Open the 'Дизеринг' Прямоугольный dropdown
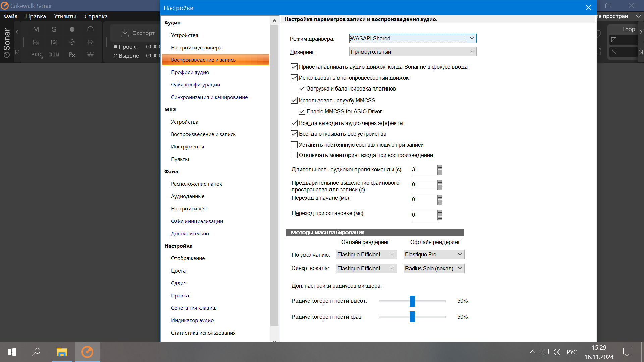This screenshot has height=362, width=644. pyautogui.click(x=413, y=52)
